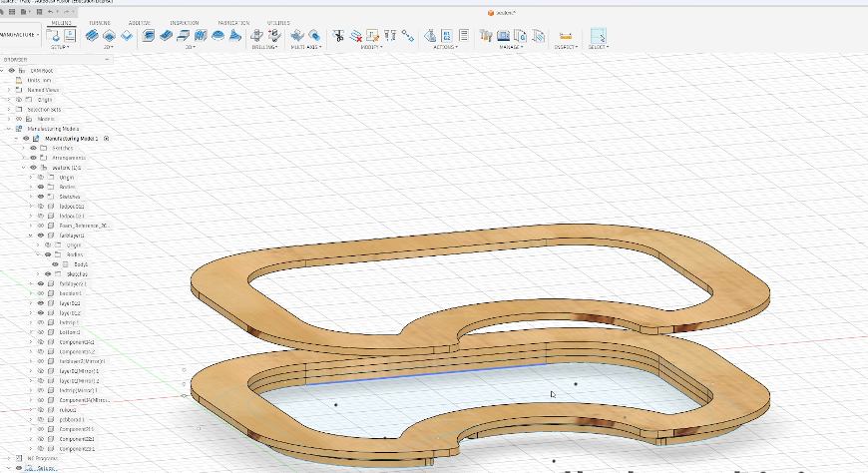
Task: Click the Delete Passes icon with red X
Action: [x=356, y=36]
